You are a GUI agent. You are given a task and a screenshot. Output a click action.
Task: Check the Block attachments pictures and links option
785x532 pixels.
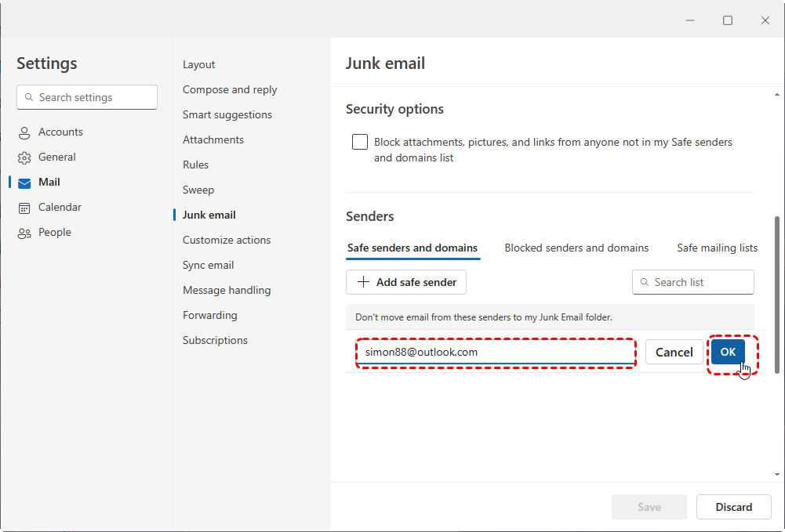point(359,142)
